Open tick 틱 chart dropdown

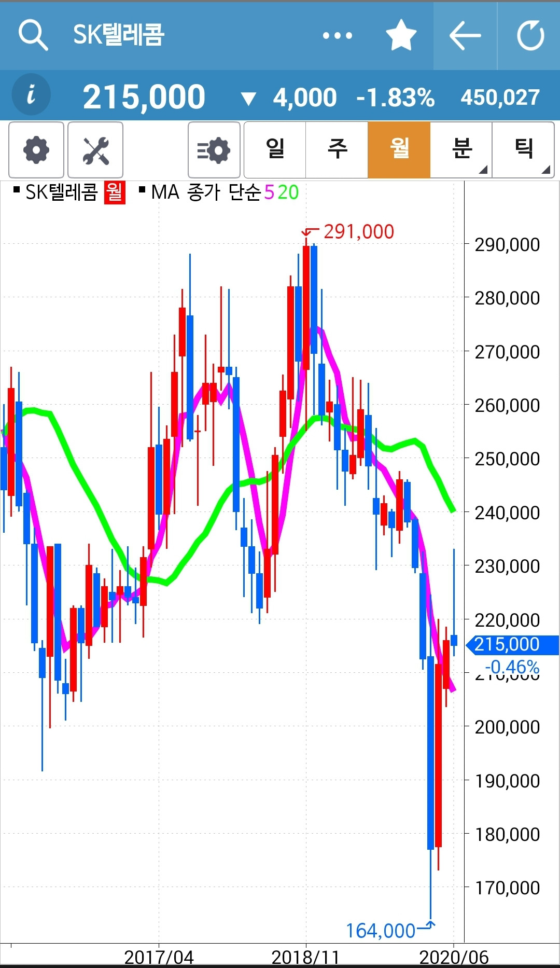(523, 150)
